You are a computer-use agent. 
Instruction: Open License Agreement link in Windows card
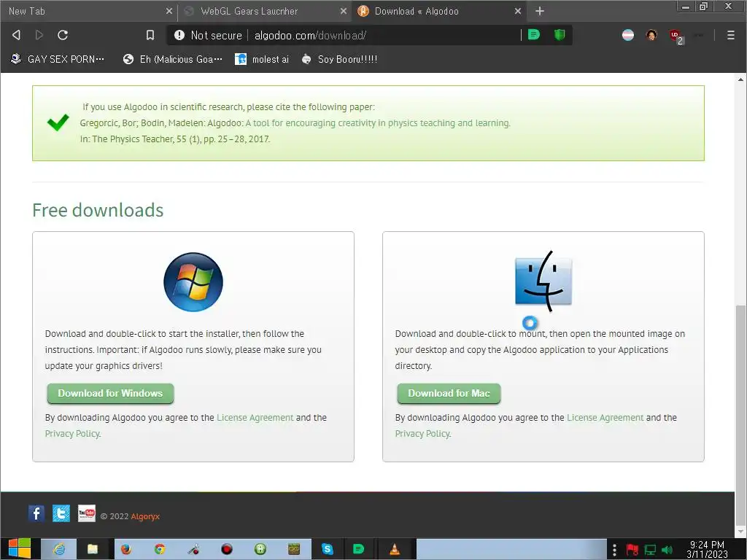255,418
